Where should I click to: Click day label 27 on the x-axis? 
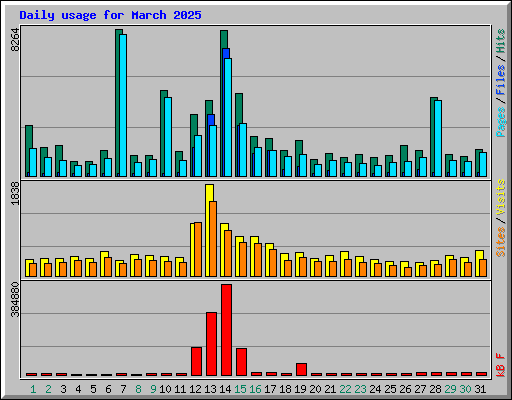[420, 389]
